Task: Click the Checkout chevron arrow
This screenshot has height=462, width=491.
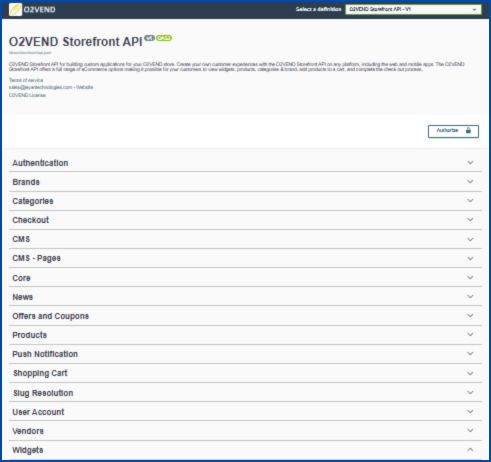Action: (x=470, y=220)
